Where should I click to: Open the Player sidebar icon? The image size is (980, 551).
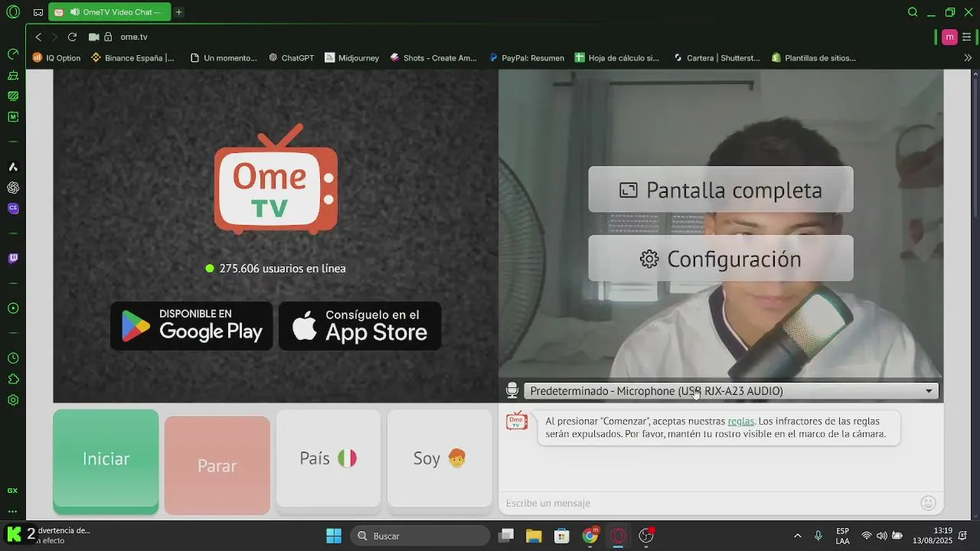point(12,308)
